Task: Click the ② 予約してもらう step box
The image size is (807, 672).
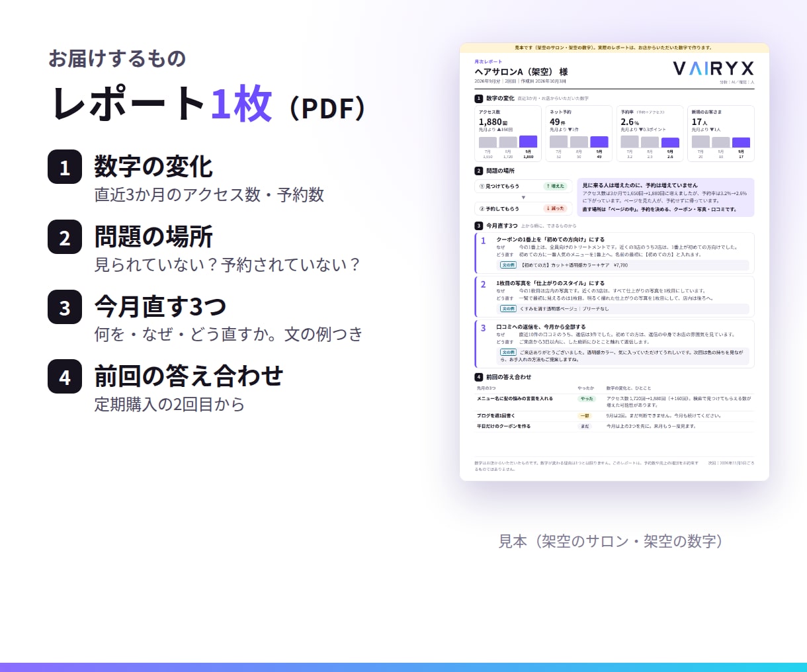Action: coord(523,208)
